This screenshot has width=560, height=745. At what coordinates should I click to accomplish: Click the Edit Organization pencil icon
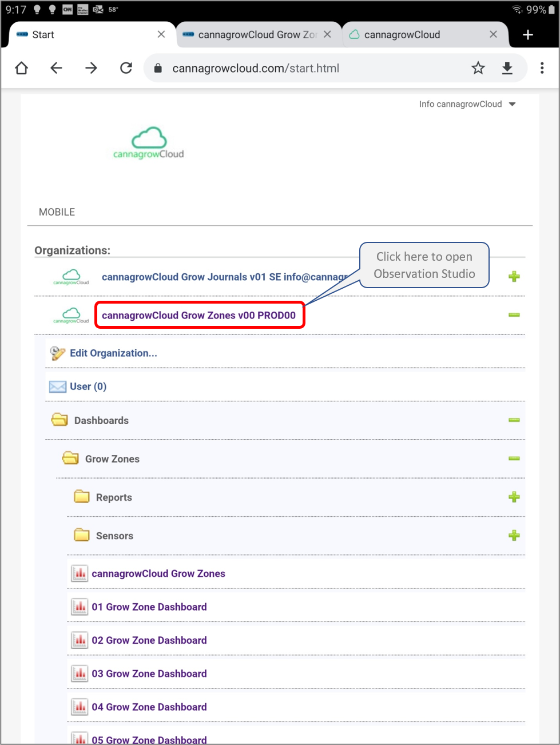[x=57, y=353]
